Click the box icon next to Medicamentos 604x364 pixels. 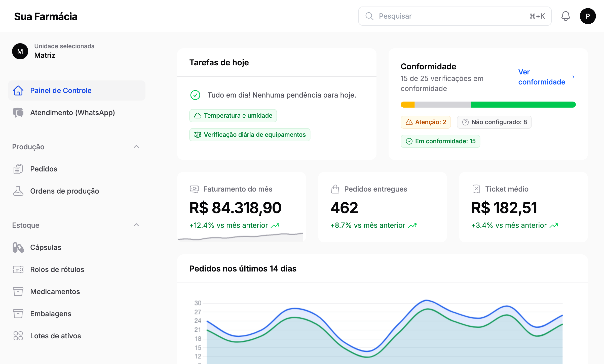pyautogui.click(x=18, y=292)
